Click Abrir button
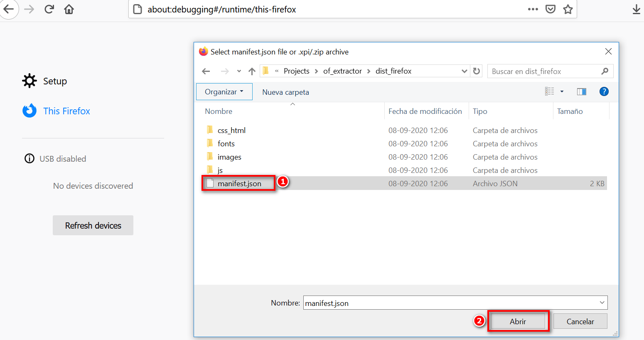 coord(518,321)
